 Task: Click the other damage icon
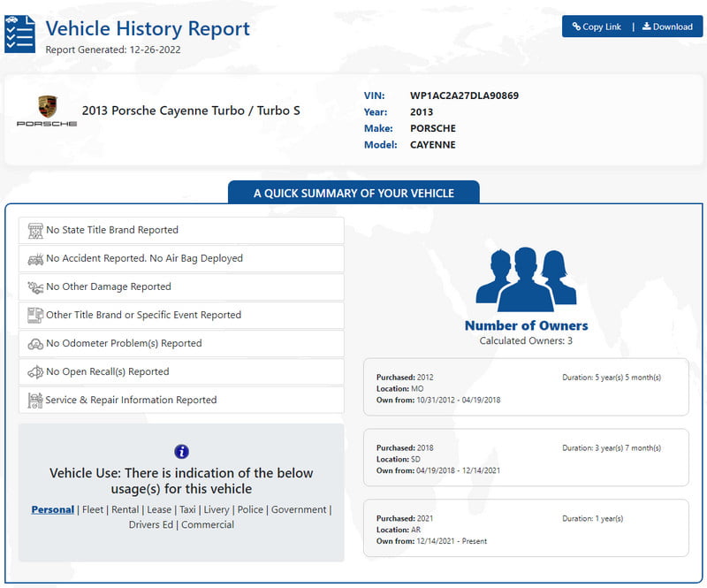point(35,287)
